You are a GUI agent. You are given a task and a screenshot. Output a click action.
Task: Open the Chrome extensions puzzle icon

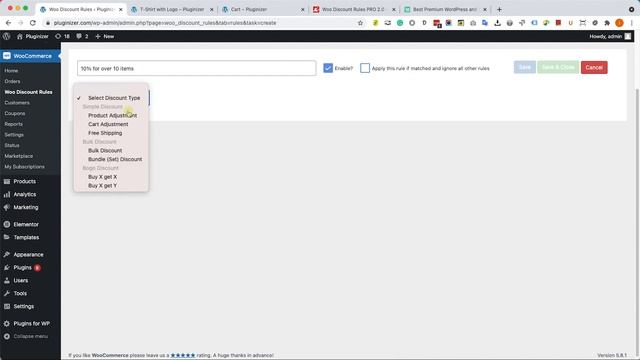coord(607,23)
